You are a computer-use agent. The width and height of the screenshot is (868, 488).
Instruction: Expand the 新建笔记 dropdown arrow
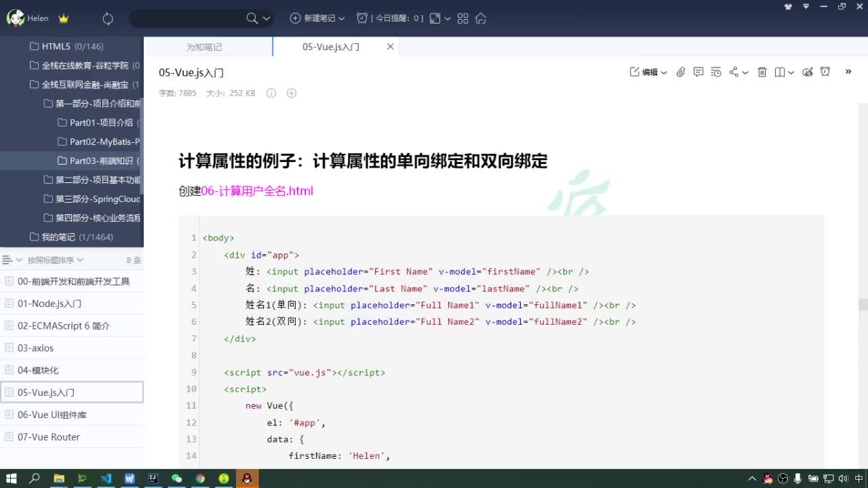coord(341,19)
